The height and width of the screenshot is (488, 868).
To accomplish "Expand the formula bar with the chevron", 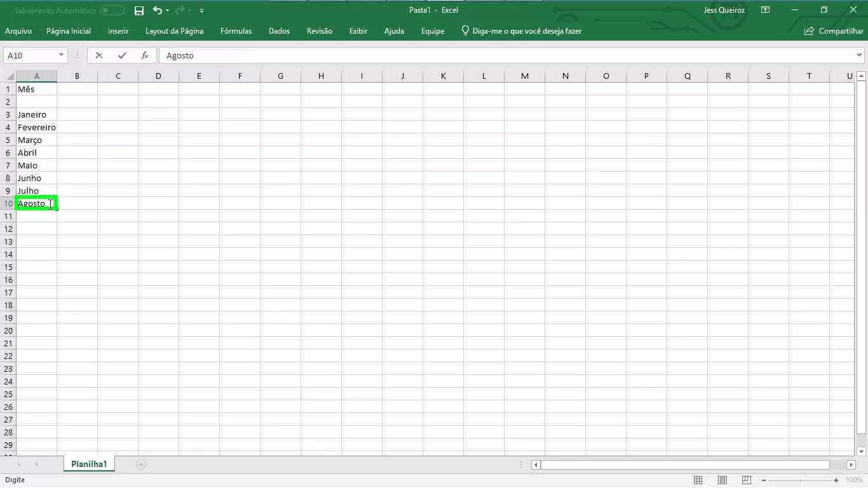I will 860,55.
